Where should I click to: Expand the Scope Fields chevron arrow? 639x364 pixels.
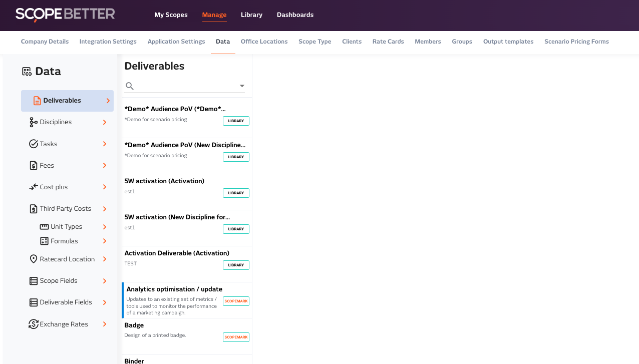click(x=105, y=281)
